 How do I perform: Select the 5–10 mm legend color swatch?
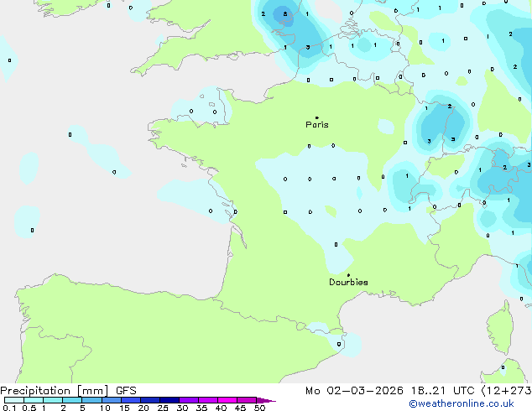[x=91, y=400]
